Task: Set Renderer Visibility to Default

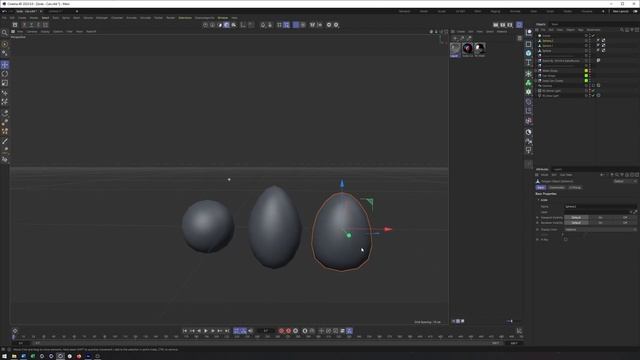Action: coord(576,223)
